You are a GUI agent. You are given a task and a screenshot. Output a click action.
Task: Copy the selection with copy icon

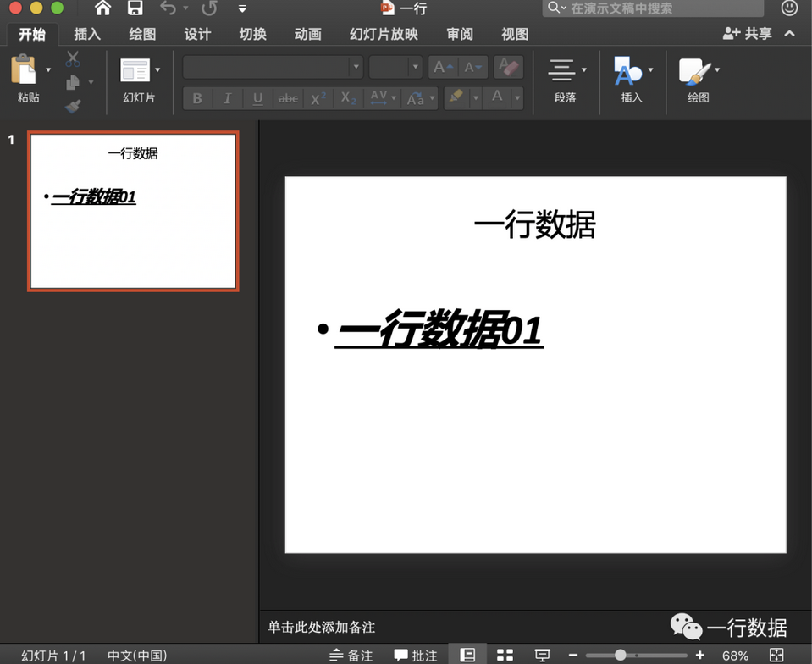73,82
